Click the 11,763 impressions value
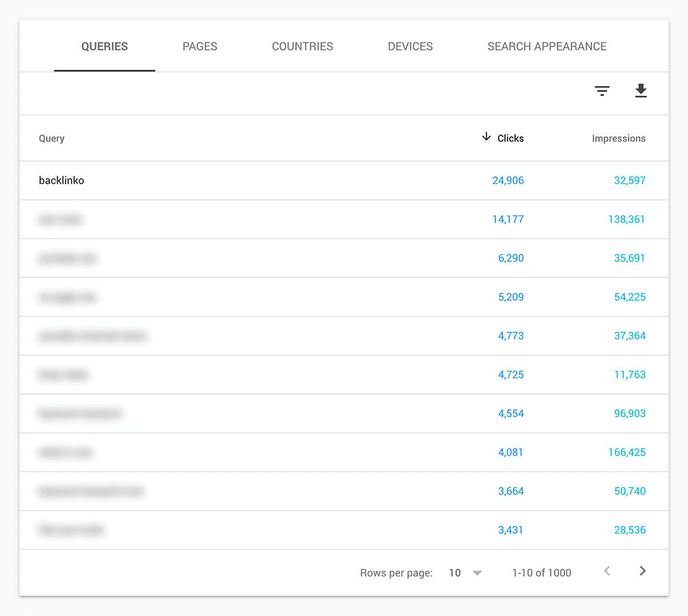The height and width of the screenshot is (616, 688). tap(630, 375)
